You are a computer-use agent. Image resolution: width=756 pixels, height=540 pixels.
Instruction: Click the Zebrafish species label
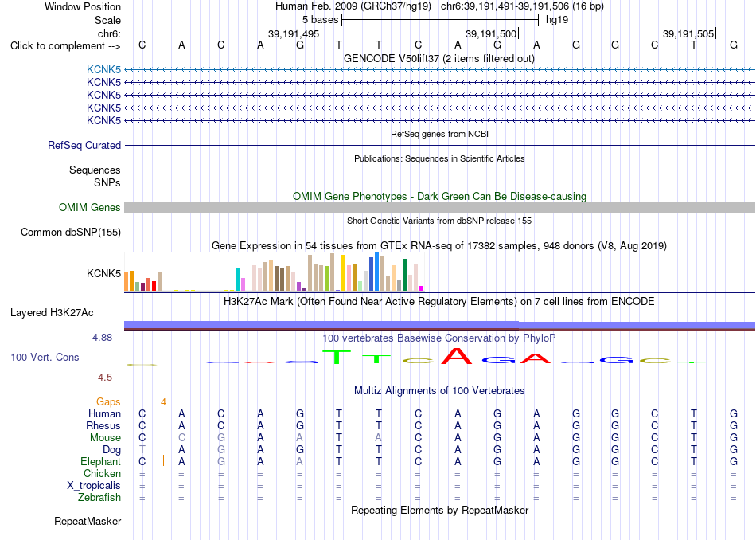[99, 497]
